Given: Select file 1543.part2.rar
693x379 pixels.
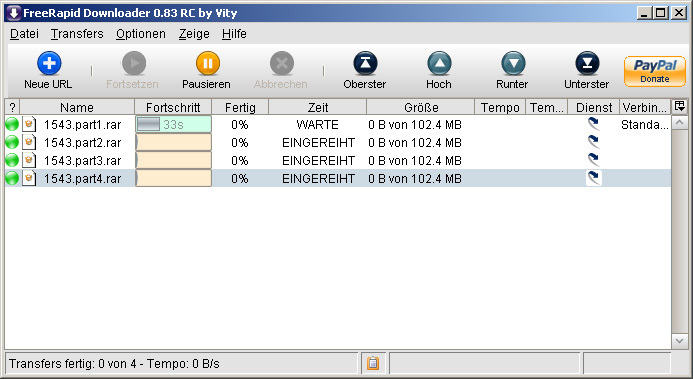Looking at the screenshot, I should point(82,143).
